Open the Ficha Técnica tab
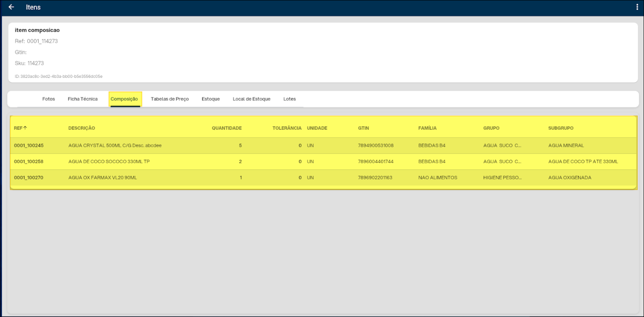Image resolution: width=644 pixels, height=317 pixels. click(83, 99)
